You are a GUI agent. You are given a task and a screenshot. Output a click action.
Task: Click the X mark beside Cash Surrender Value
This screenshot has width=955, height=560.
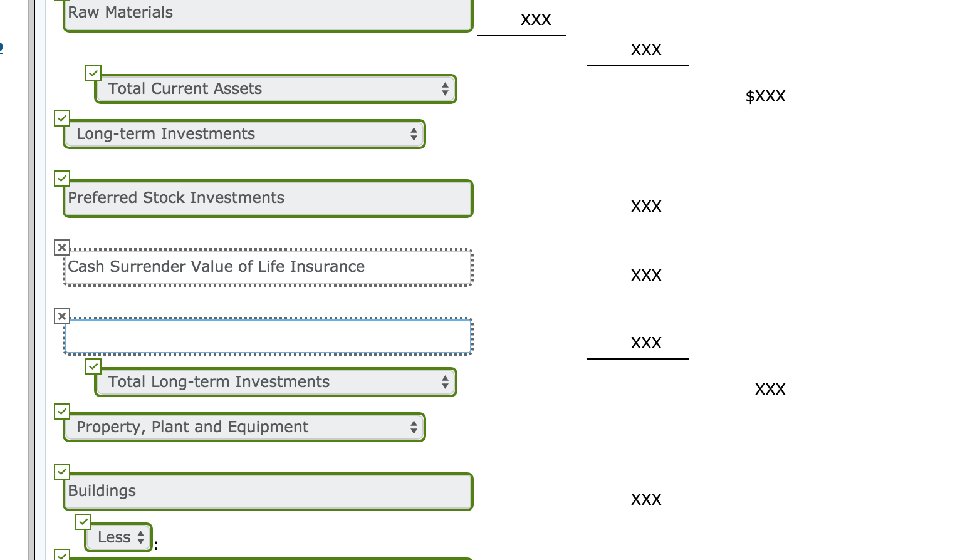point(61,247)
